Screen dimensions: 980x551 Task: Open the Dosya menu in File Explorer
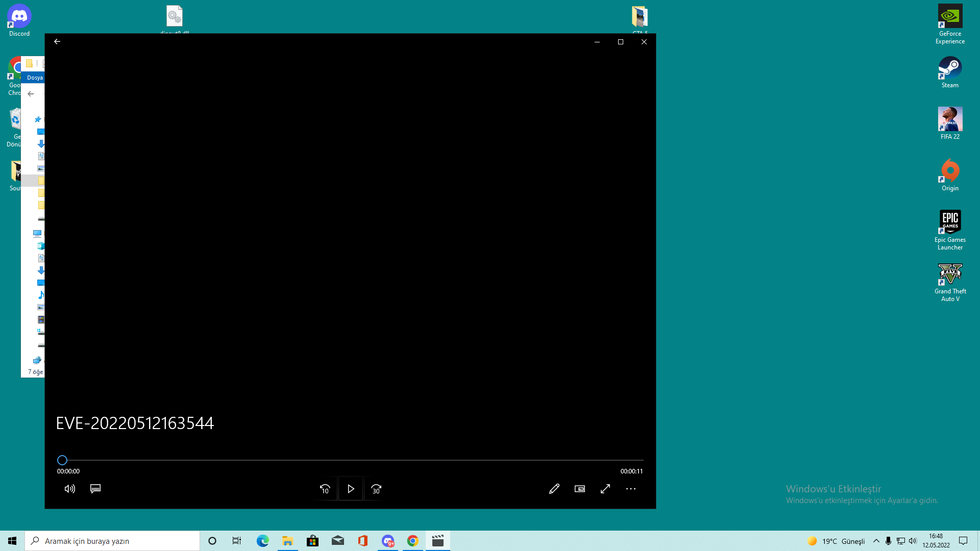(x=34, y=78)
